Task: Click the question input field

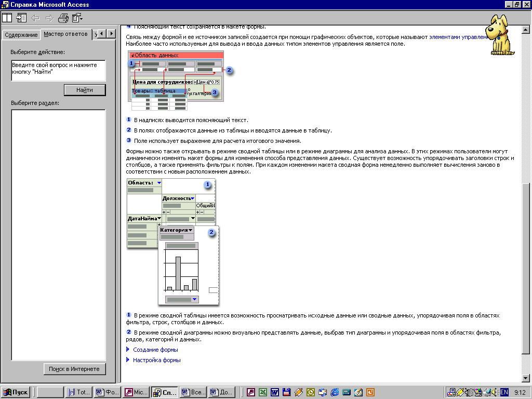Action: [x=58, y=71]
